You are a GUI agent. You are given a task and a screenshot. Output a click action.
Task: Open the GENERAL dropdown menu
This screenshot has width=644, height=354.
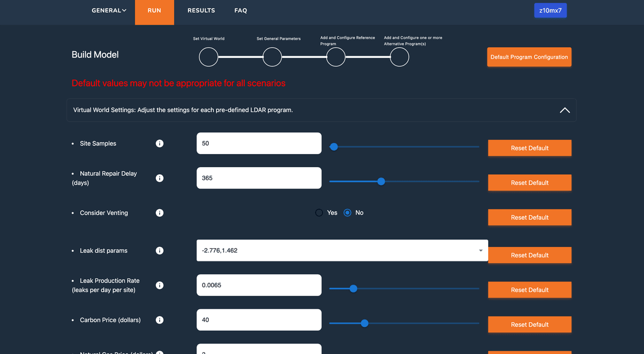(109, 10)
